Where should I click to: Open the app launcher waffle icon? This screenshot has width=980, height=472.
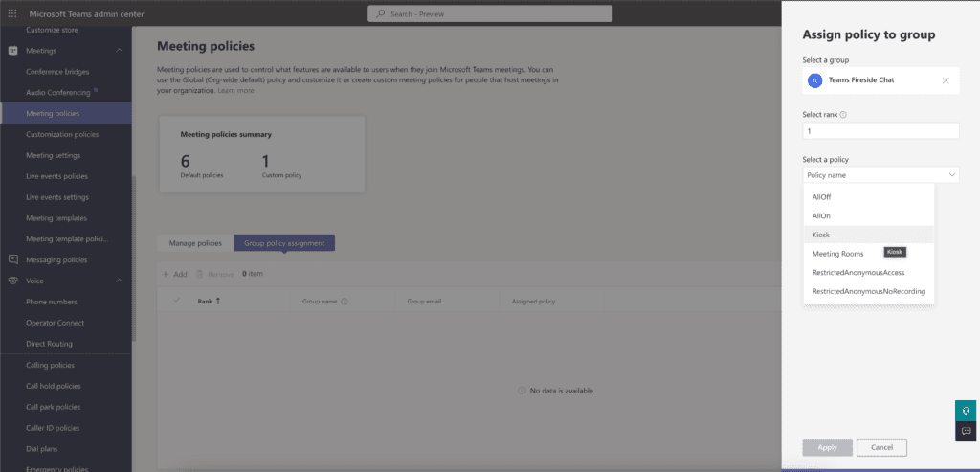[x=12, y=13]
